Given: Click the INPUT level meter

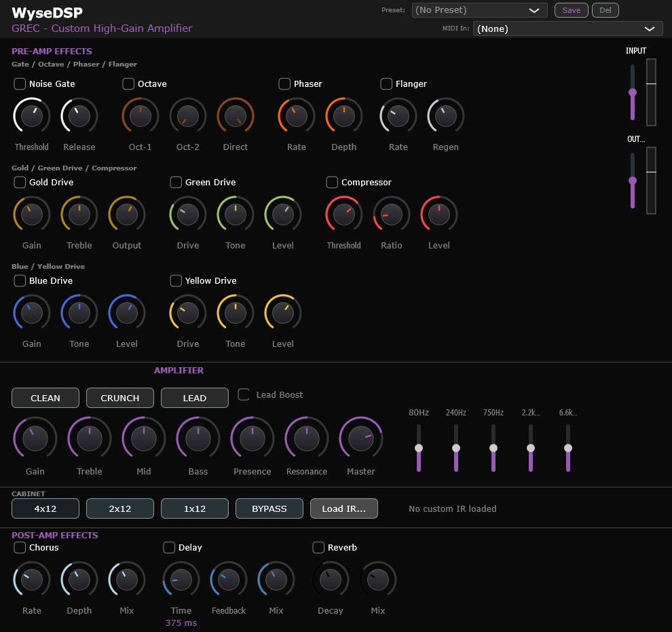Looking at the screenshot, I should tap(651, 92).
